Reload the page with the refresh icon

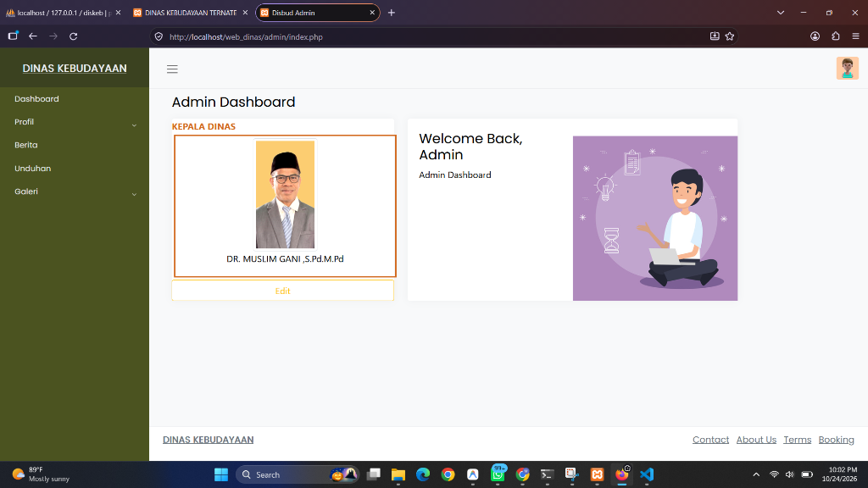pyautogui.click(x=73, y=36)
